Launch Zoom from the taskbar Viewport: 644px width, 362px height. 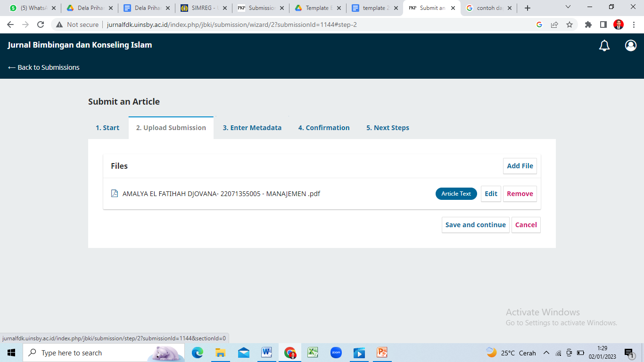[x=336, y=353]
